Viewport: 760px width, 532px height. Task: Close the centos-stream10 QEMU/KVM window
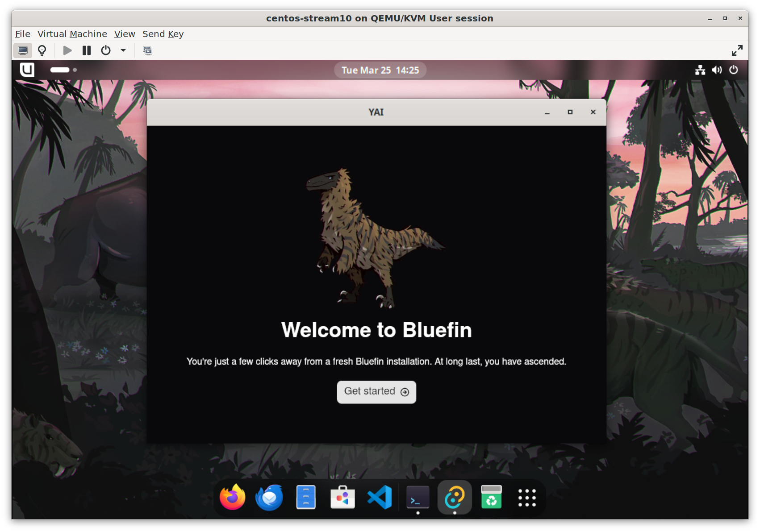click(x=740, y=19)
